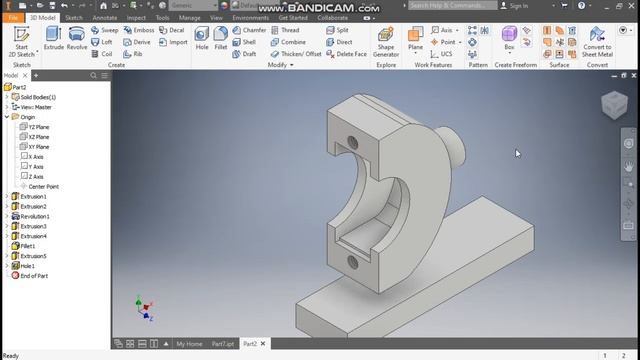Click the Import command
Screen dimensions: 640x360
click(173, 42)
